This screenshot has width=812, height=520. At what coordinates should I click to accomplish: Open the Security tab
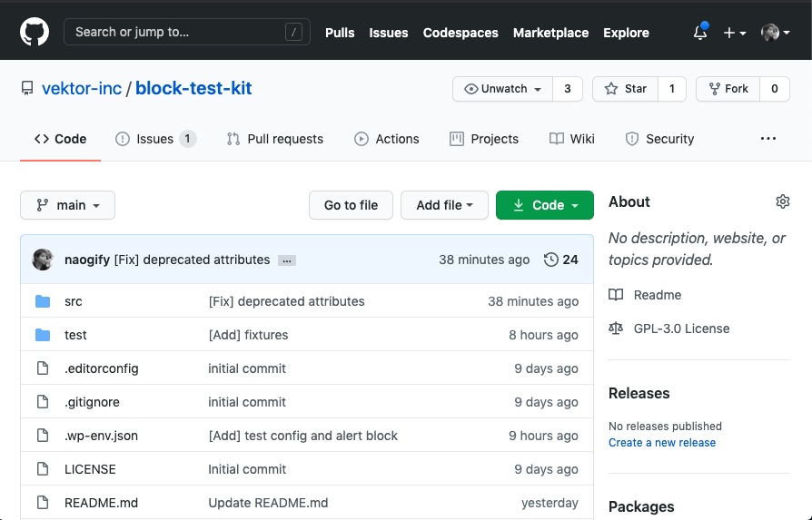tap(659, 139)
